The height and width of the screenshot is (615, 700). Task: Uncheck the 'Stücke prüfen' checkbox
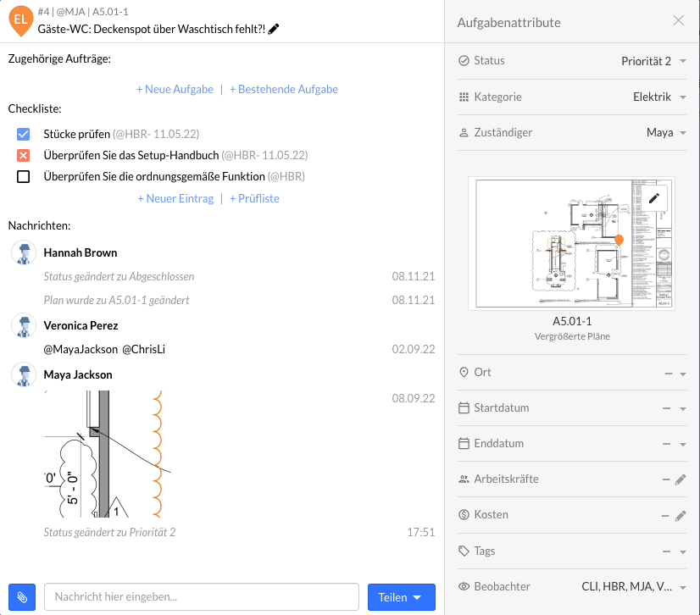(24, 134)
